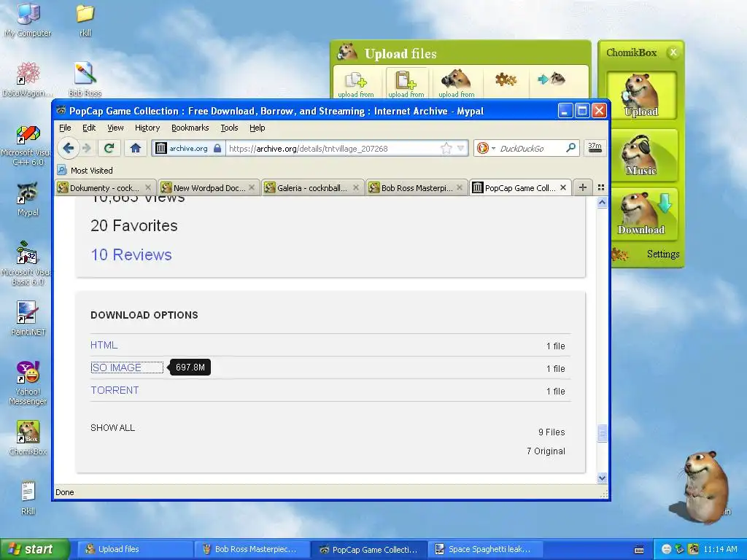
Task: Click the TORRENT download link
Action: tap(115, 391)
